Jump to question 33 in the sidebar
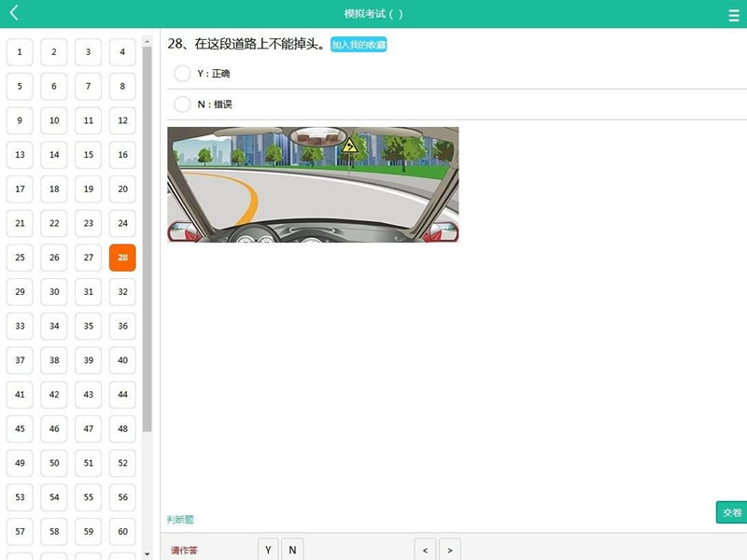This screenshot has height=560, width=747. point(20,326)
